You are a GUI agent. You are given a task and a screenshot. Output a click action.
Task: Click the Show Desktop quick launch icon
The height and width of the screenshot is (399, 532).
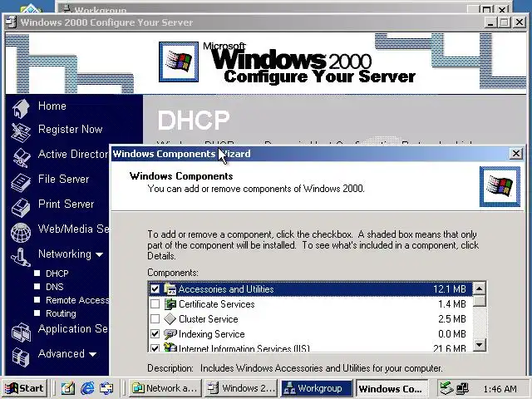[68, 388]
